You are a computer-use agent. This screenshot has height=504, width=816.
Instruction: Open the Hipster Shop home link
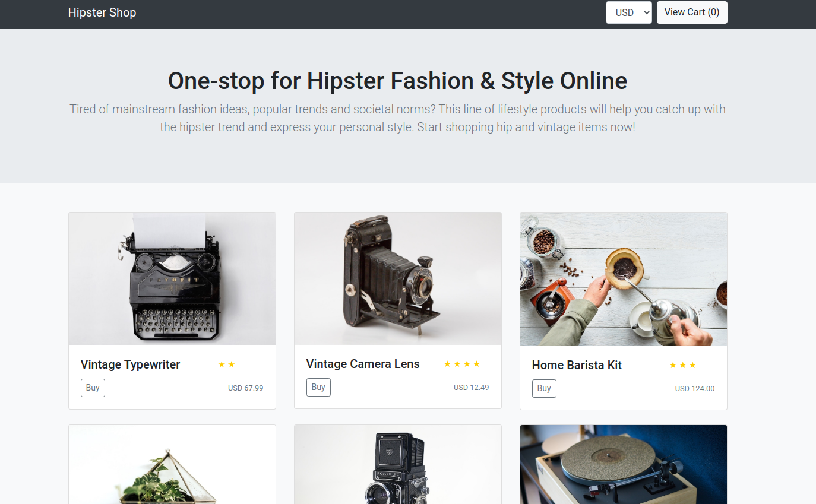click(x=102, y=12)
